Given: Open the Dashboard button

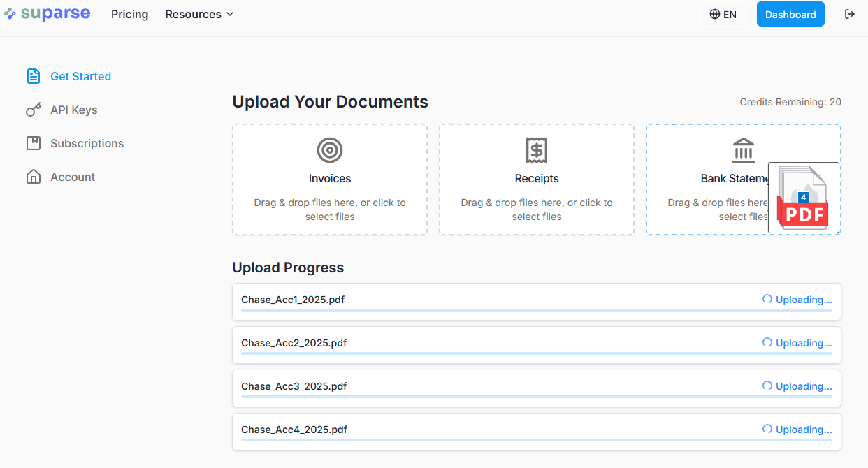Looking at the screenshot, I should (x=790, y=14).
